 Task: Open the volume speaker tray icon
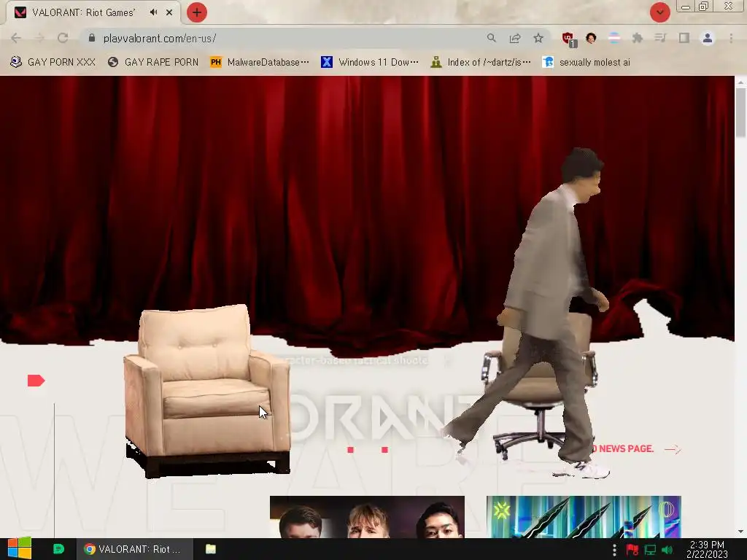pos(667,550)
